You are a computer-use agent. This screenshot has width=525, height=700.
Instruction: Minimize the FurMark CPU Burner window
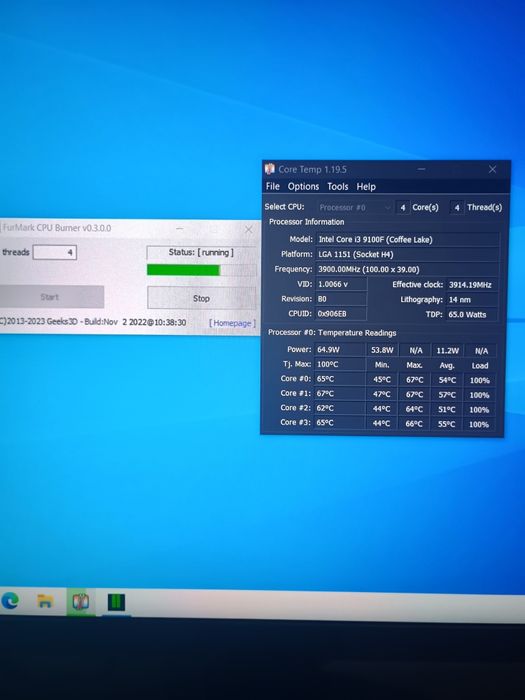click(179, 229)
